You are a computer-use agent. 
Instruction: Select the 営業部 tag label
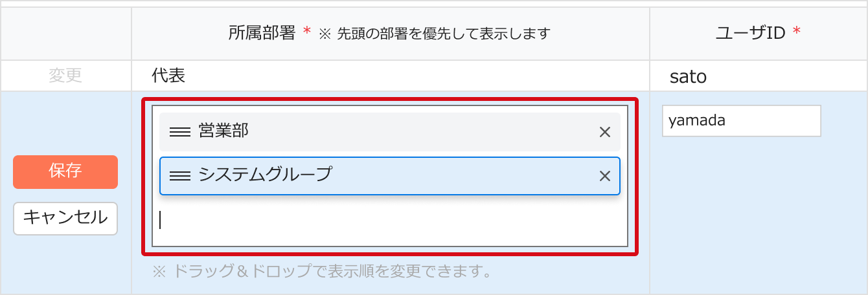[x=223, y=131]
